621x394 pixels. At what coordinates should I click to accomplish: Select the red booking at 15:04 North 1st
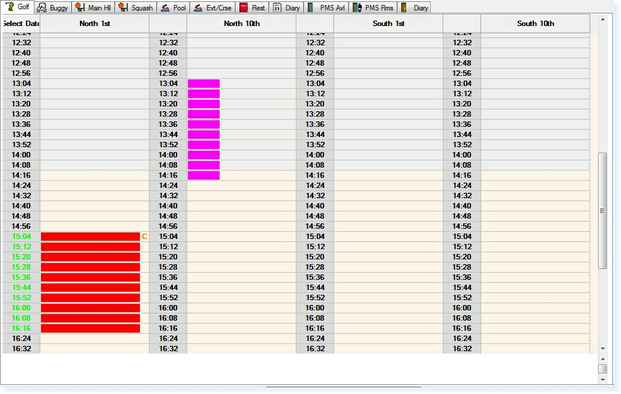90,236
